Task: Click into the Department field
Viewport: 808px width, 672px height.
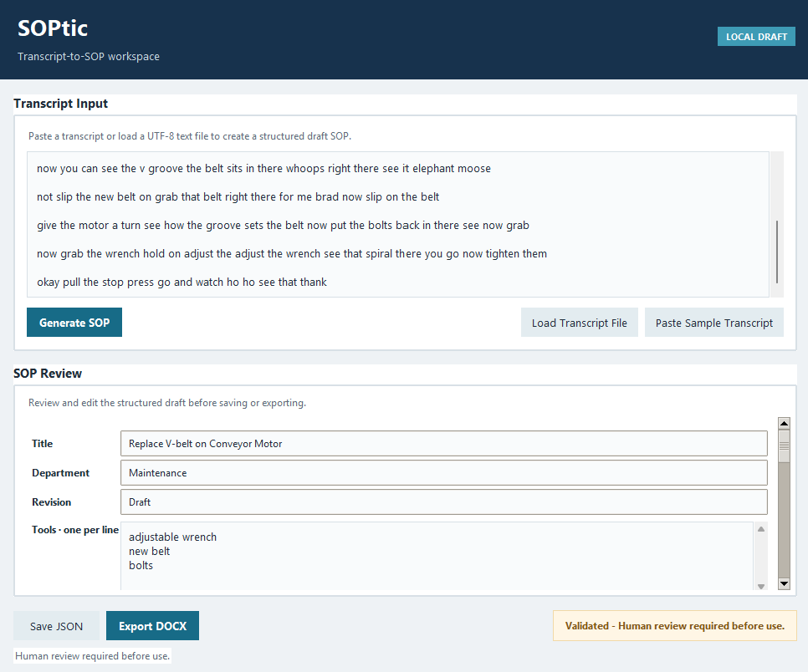Action: (x=443, y=473)
